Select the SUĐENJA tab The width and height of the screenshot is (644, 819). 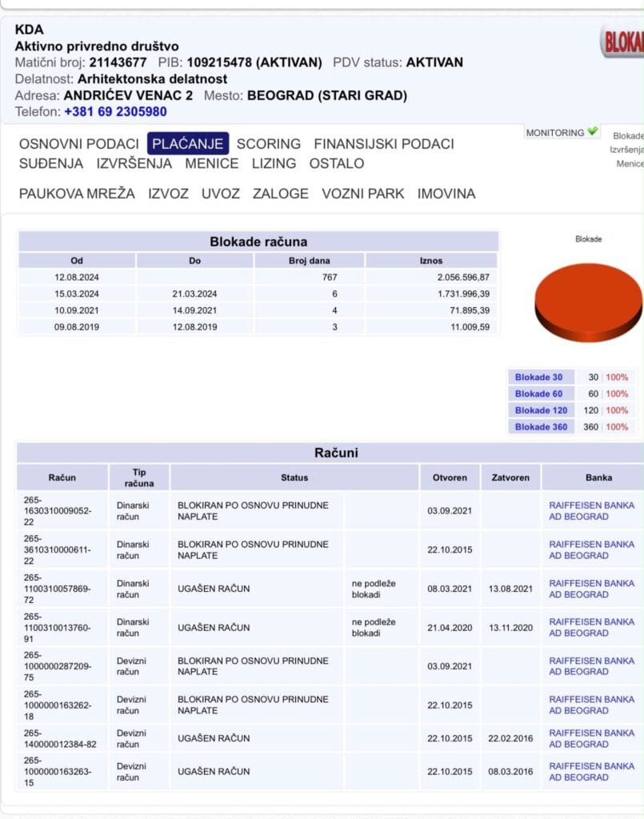point(51,163)
